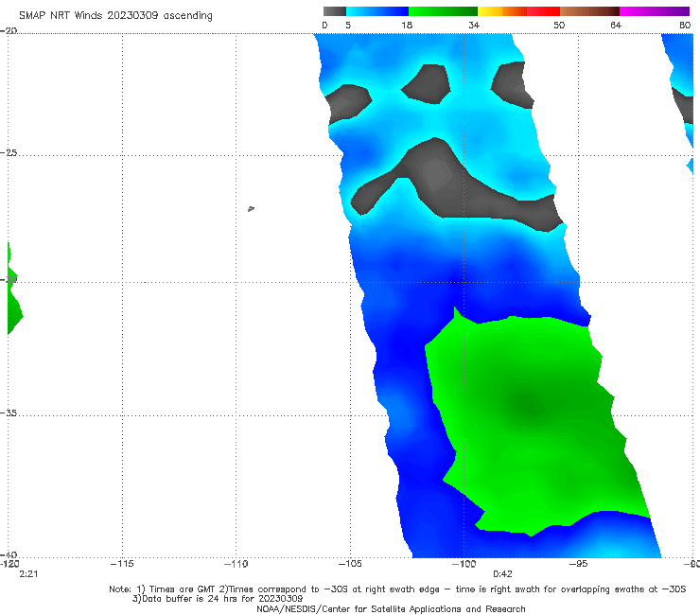Click the '80' label under the color bar
700x615 pixels.
685,25
